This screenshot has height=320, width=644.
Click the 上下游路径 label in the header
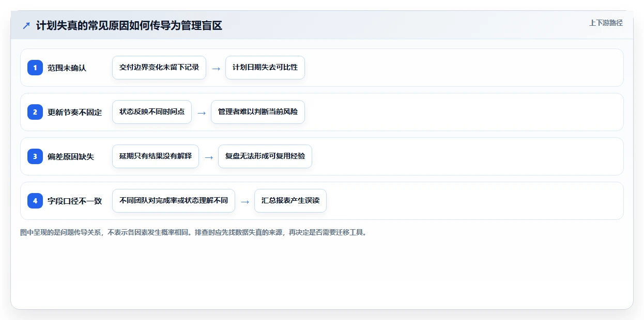coord(606,23)
